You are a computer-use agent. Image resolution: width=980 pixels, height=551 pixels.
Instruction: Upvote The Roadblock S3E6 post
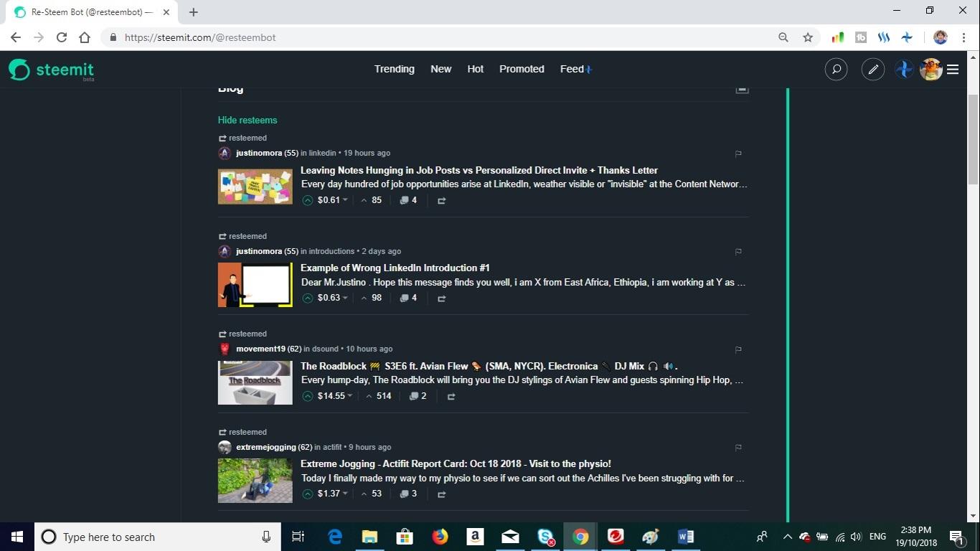coord(308,396)
